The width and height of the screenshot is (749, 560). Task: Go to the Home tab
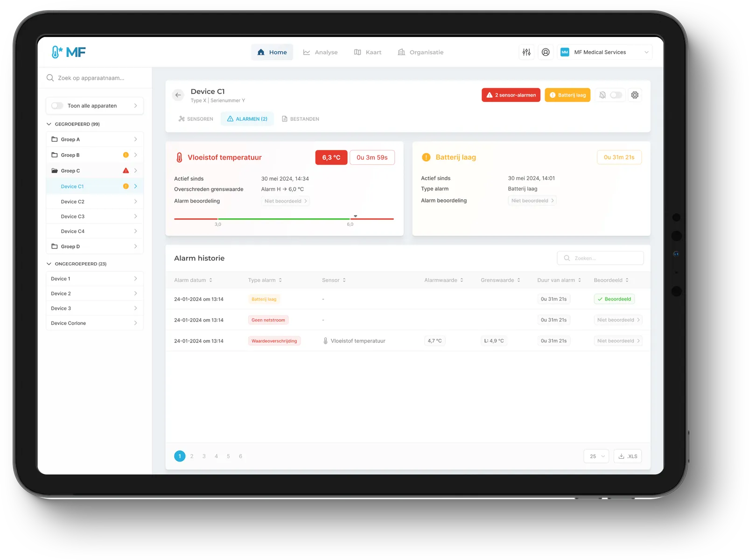[x=273, y=52]
